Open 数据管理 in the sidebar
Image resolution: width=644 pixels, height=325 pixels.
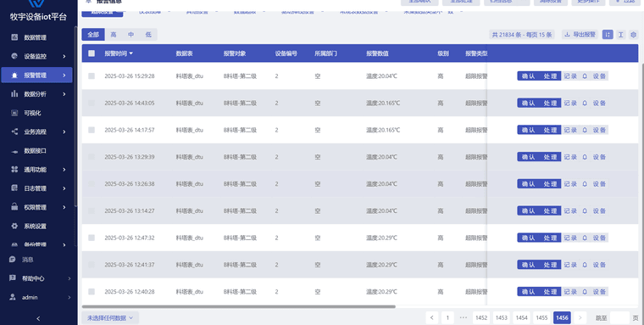coord(36,37)
